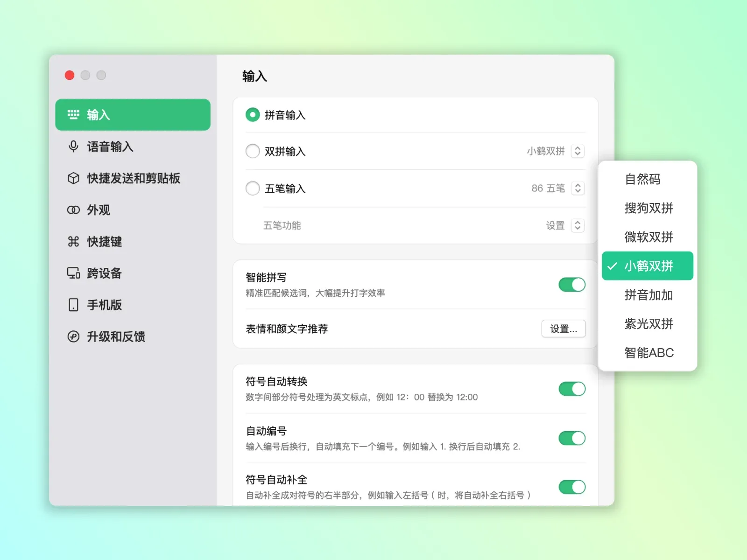Open the 五笔功能 设置 dropdown

click(578, 226)
